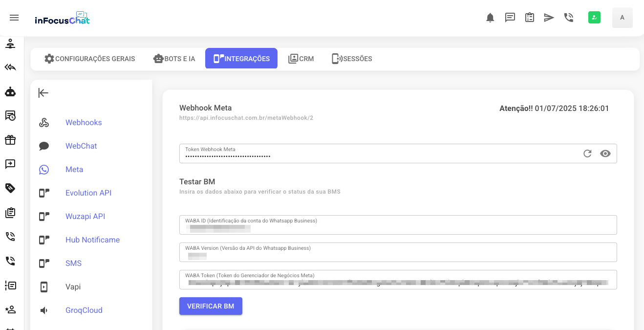Click the send paper plane icon
The height and width of the screenshot is (330, 644).
click(549, 18)
